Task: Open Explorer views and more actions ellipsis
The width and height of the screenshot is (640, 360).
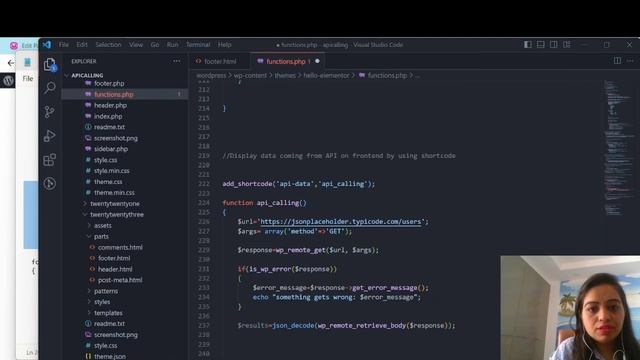Action: coord(177,61)
